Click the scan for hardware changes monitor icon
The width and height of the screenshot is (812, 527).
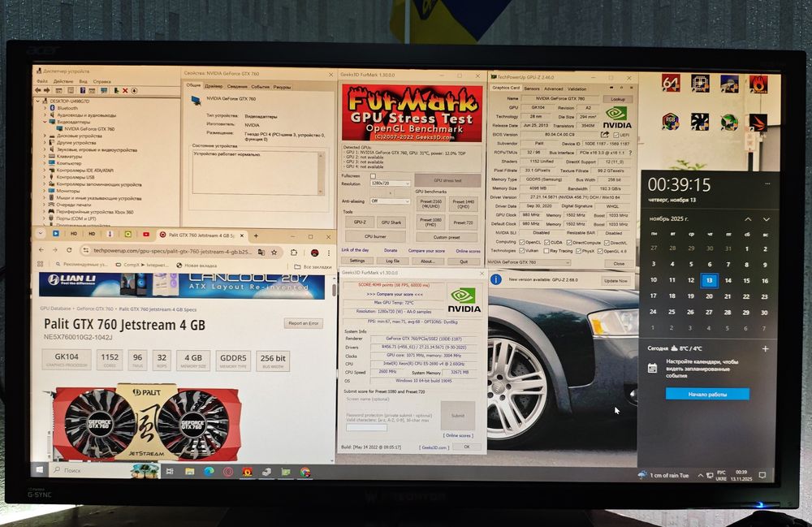tap(104, 91)
